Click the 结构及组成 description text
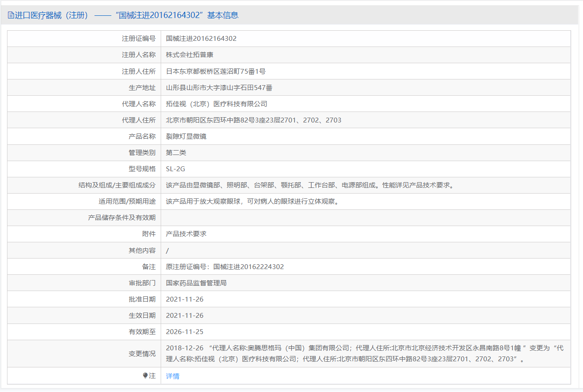Viewport: 583px width, 392px height. tap(309, 185)
